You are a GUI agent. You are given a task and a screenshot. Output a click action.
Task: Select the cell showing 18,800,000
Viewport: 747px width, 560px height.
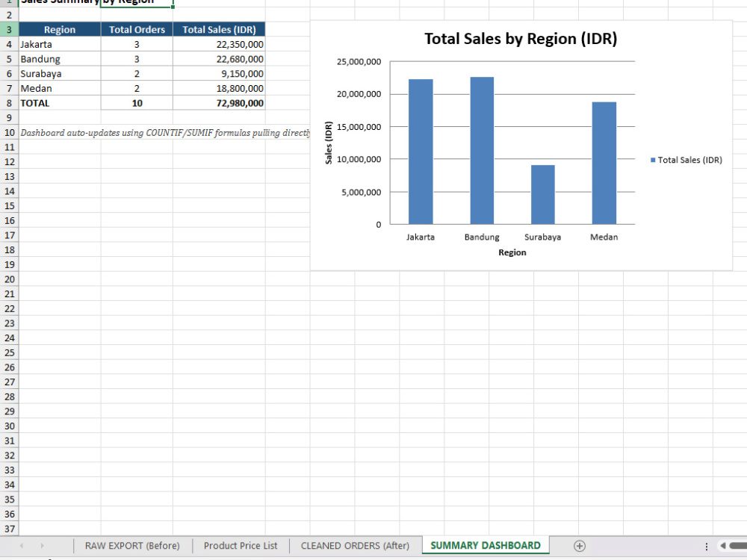(219, 89)
